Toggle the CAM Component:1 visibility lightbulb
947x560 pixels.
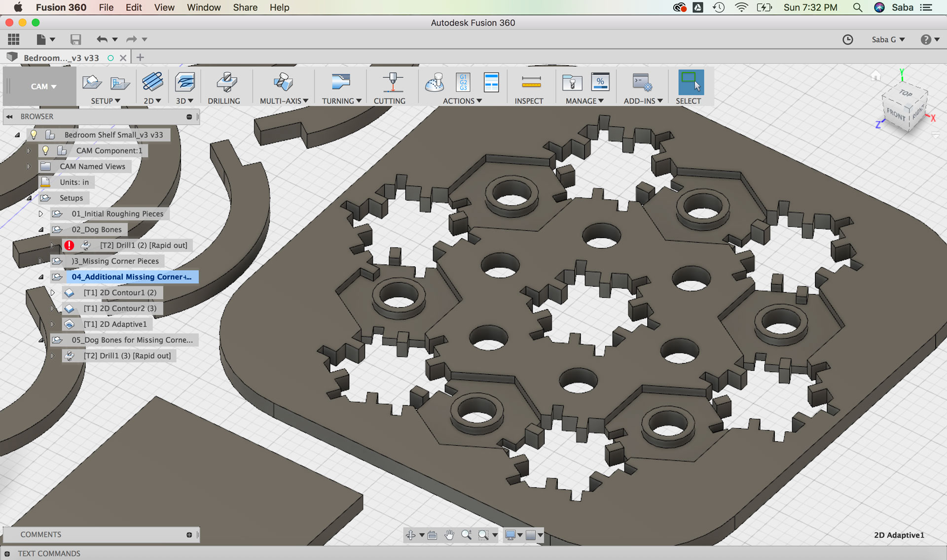pyautogui.click(x=45, y=150)
